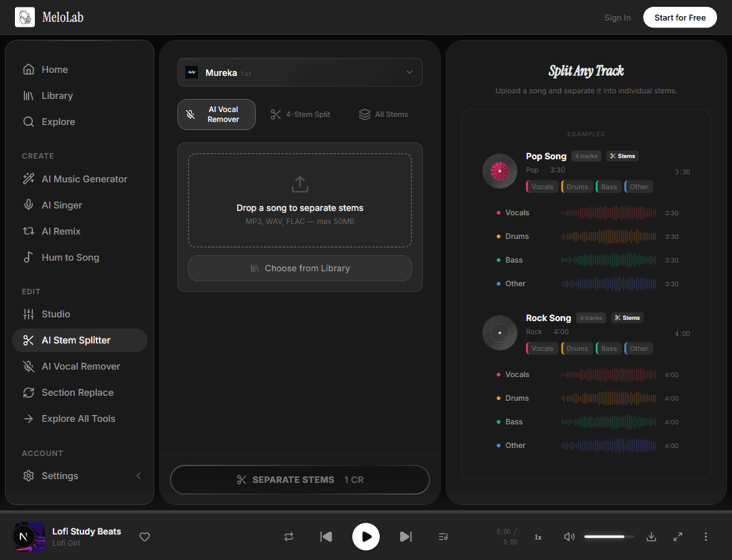Click Rock Song Vocals waveform
This screenshot has width=732, height=560.
tap(608, 375)
